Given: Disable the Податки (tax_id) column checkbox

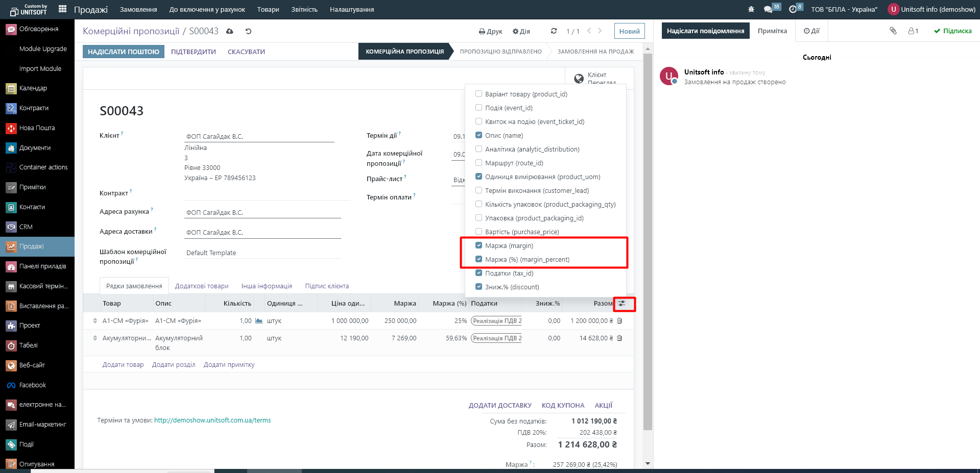Looking at the screenshot, I should click(479, 273).
